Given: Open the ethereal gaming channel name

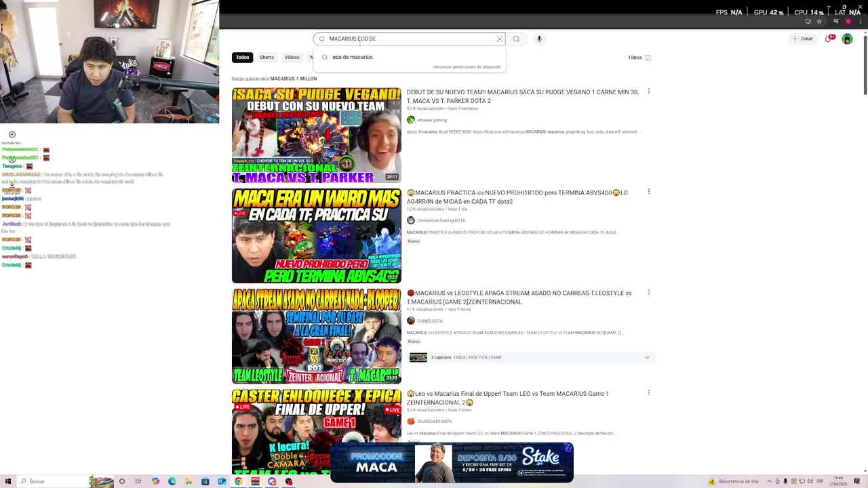Looking at the screenshot, I should 432,120.
